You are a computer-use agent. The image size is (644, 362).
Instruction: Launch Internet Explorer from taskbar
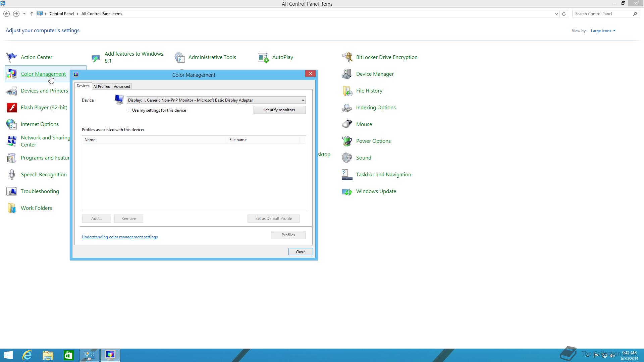[27, 355]
